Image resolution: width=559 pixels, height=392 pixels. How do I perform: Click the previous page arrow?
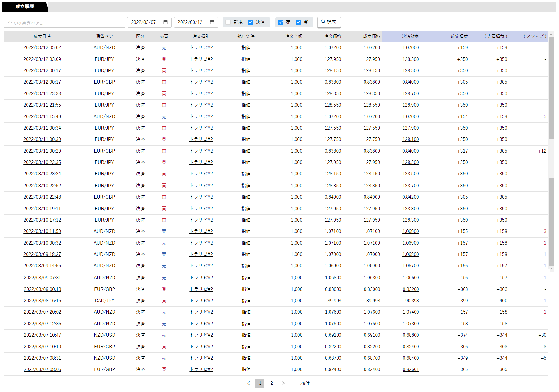click(248, 383)
